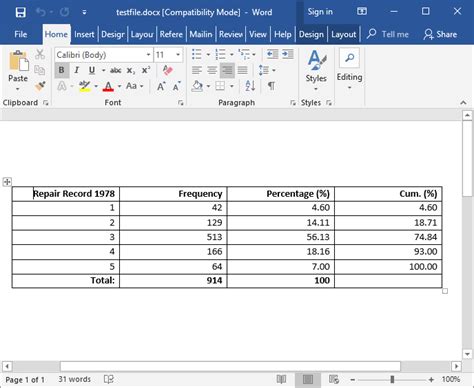
Task: Switch to the View tab
Action: click(258, 34)
